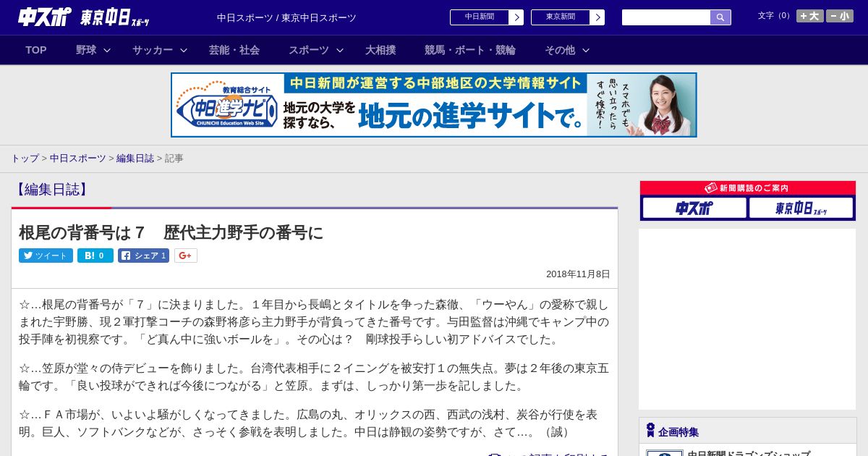Open the スポーツ navigation menu
868x456 pixels.
click(x=309, y=50)
